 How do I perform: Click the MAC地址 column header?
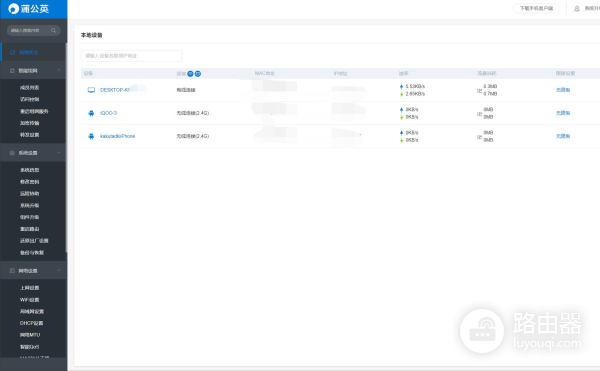click(264, 73)
